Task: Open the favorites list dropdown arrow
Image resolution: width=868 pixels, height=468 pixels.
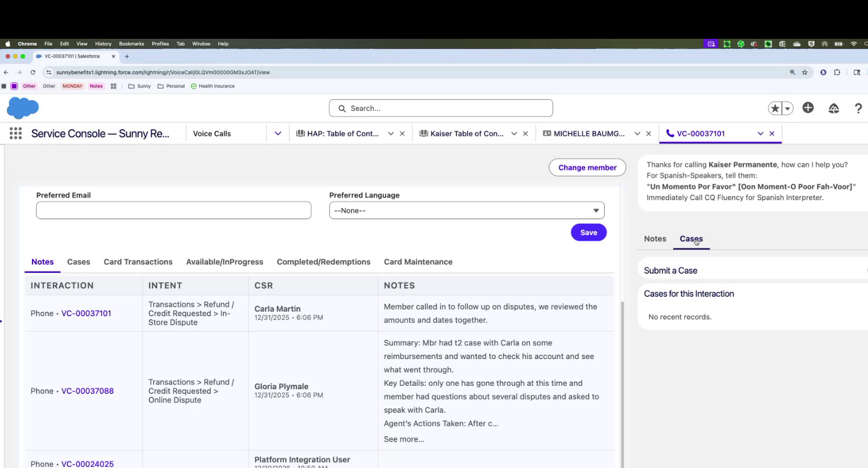Action: click(787, 108)
